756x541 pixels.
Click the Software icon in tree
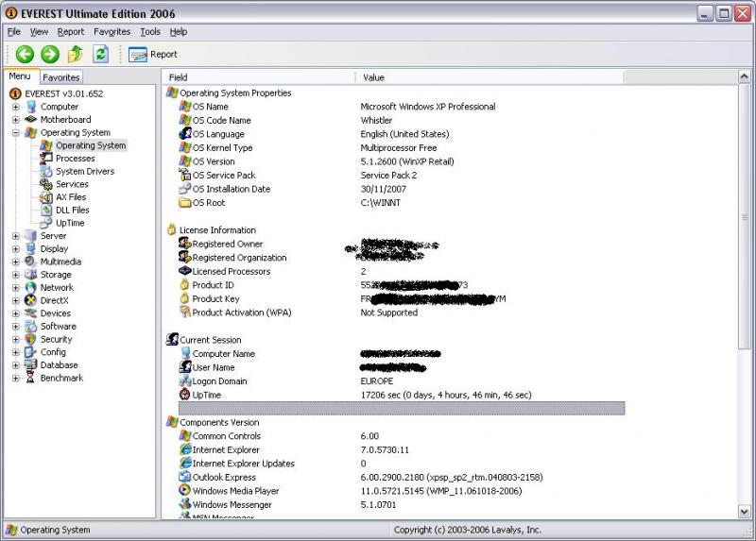(x=31, y=326)
